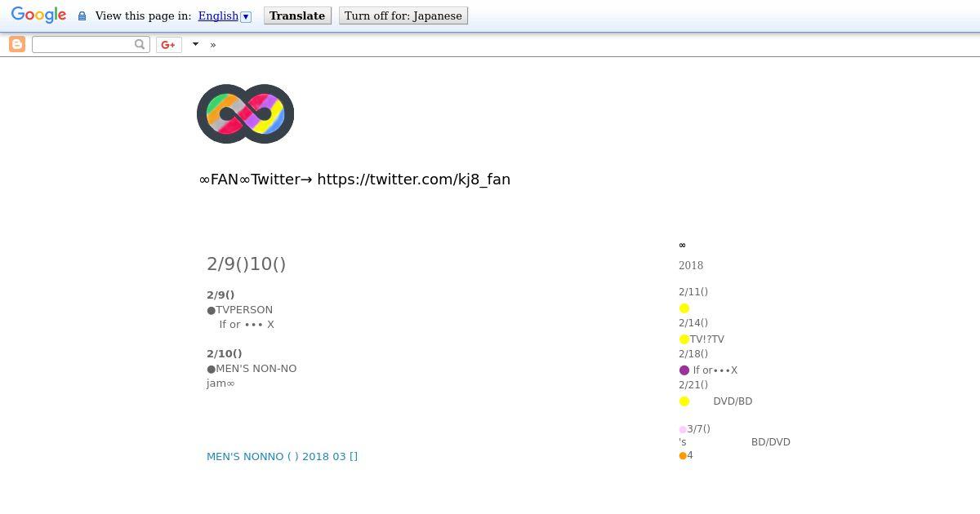This screenshot has width=980, height=514.
Task: Click the sidebar ∞ heading
Action: click(x=683, y=245)
